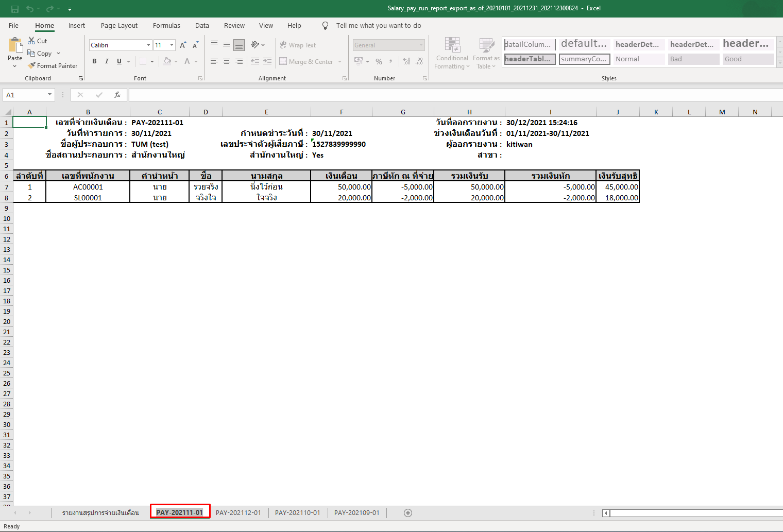783x532 pixels.
Task: Apply Percent Style from the Number group
Action: pos(379,61)
